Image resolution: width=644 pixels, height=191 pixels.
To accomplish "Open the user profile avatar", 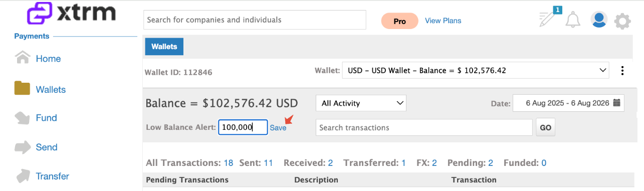I will coord(599,20).
